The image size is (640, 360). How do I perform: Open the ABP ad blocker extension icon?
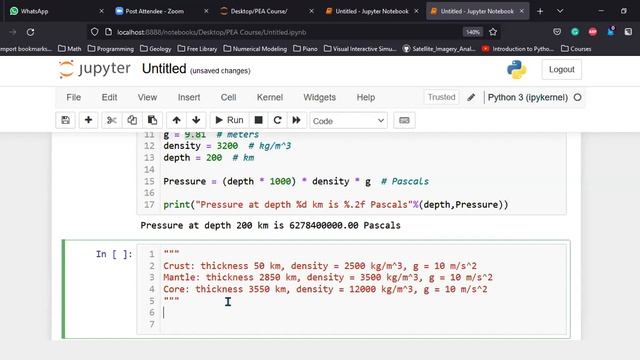593,32
